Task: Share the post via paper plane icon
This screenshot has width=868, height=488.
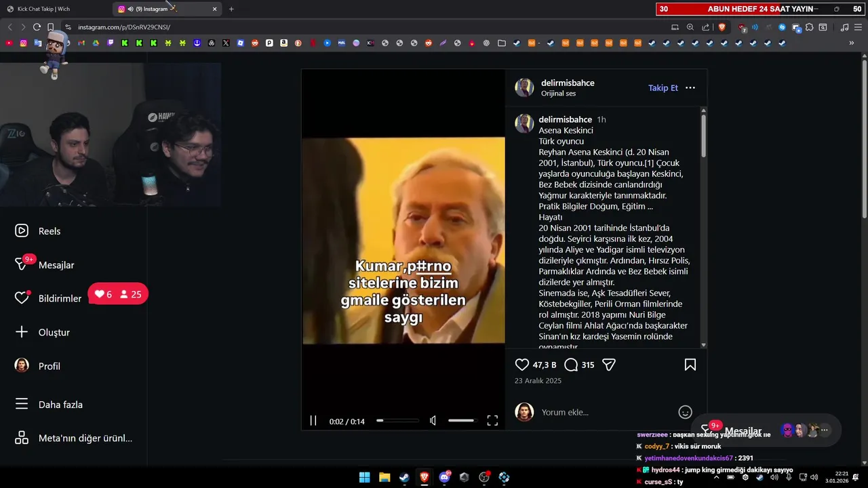Action: 609,365
